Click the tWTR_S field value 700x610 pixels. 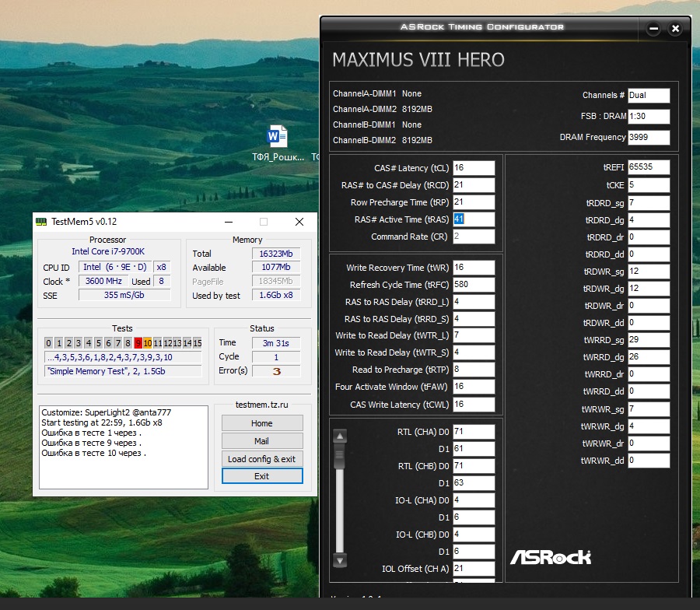474,352
